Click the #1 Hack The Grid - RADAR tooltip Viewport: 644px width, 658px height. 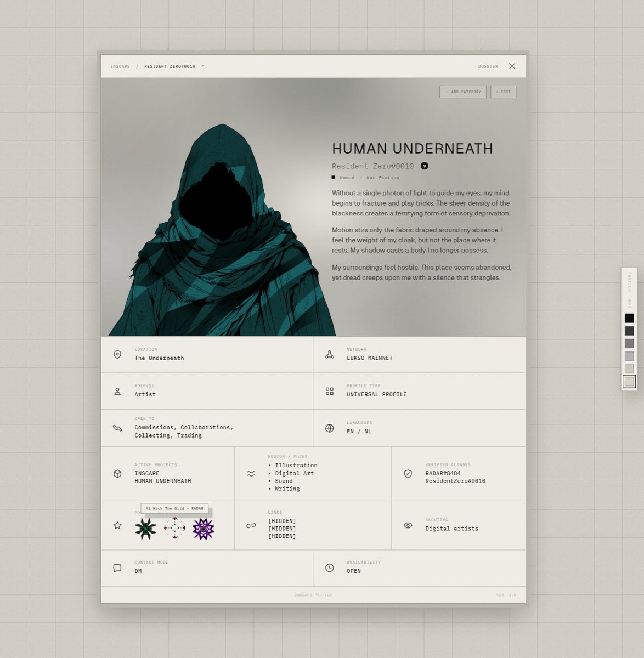pos(174,508)
